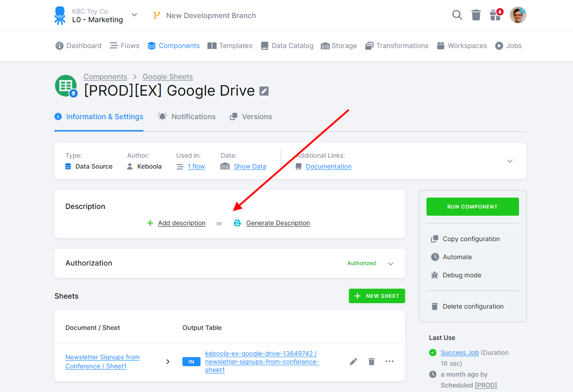Edit configuration name with pencil icon
Image resolution: width=573 pixels, height=392 pixels.
click(x=264, y=91)
